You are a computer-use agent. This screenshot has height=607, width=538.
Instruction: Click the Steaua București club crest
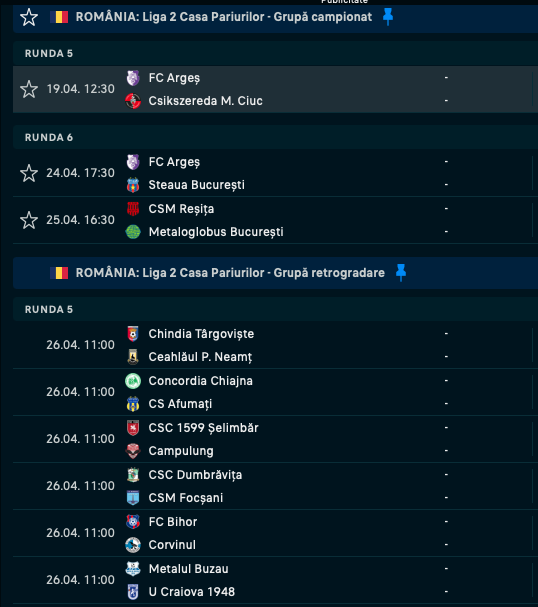[133, 185]
